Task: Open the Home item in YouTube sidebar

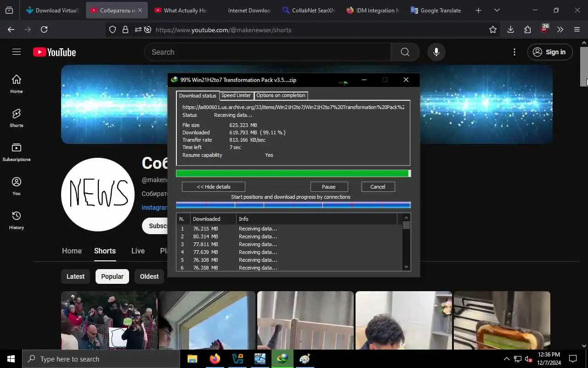Action: 17,84
